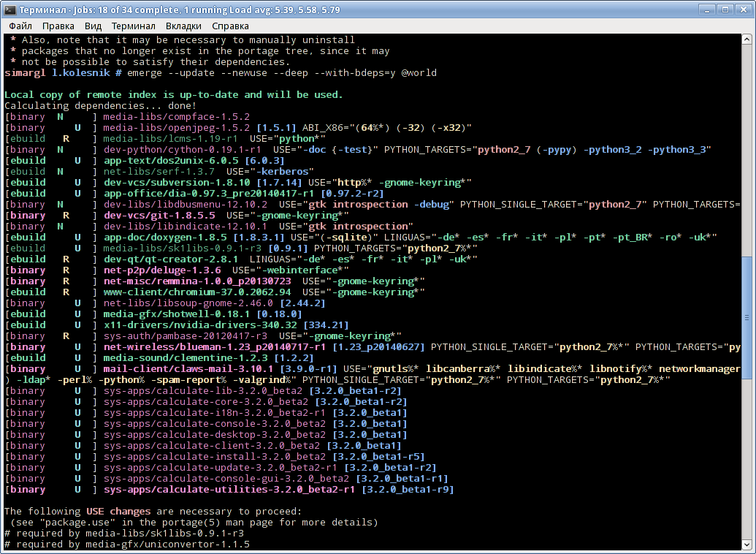
Task: Maximize the terminal window
Action: pyautogui.click(x=725, y=10)
